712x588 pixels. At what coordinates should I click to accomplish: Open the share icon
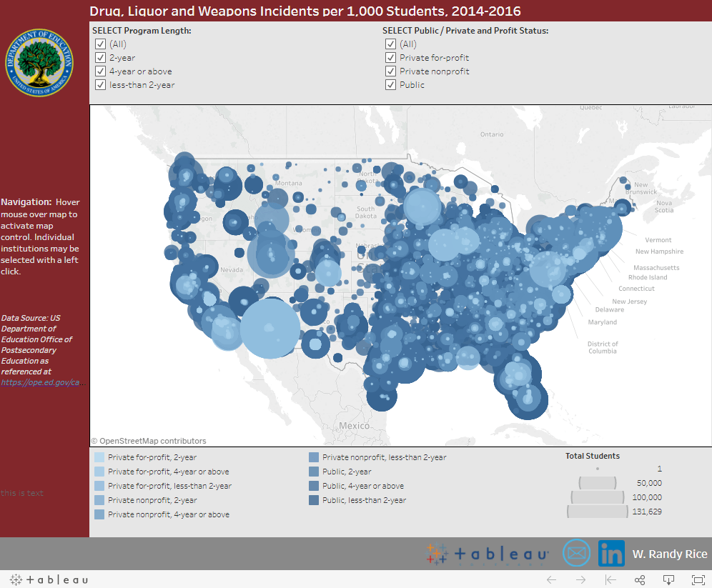tap(640, 579)
